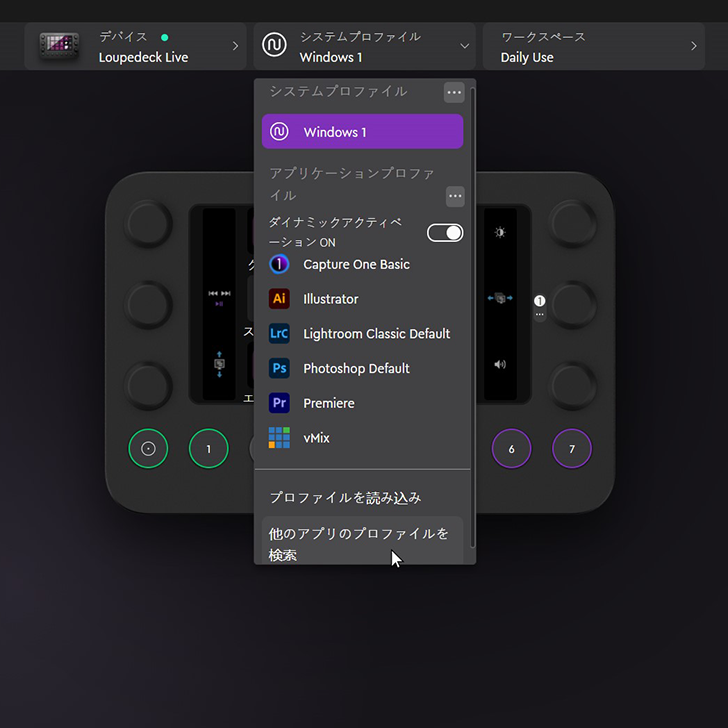Click the vMix grid icon

click(x=279, y=437)
